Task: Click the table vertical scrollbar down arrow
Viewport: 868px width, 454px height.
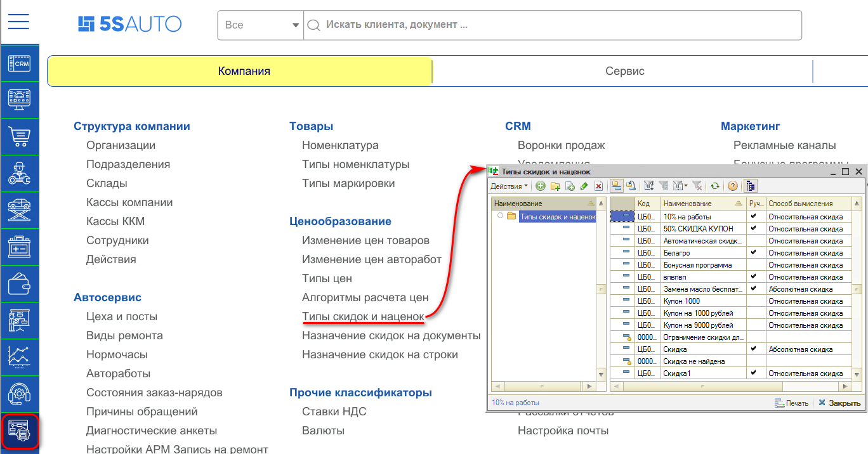Action: click(x=857, y=374)
